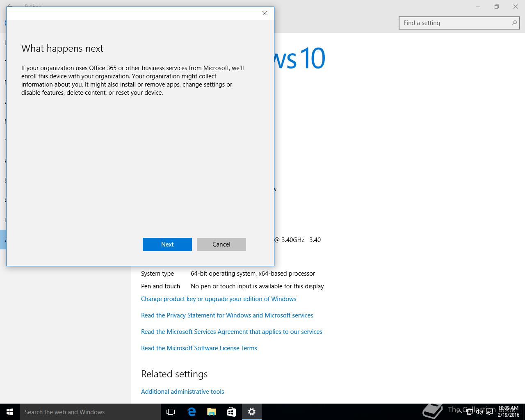Click the What happens next heading
The width and height of the screenshot is (525, 420).
pyautogui.click(x=62, y=48)
